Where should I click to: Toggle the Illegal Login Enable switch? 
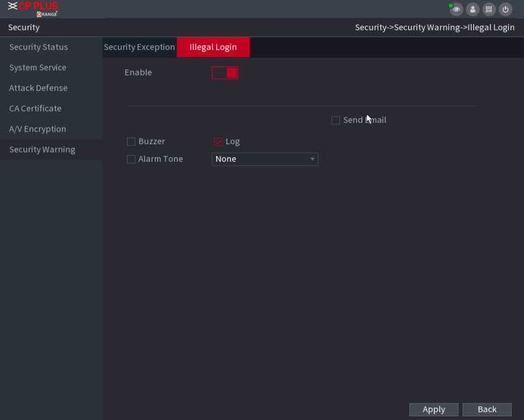225,72
